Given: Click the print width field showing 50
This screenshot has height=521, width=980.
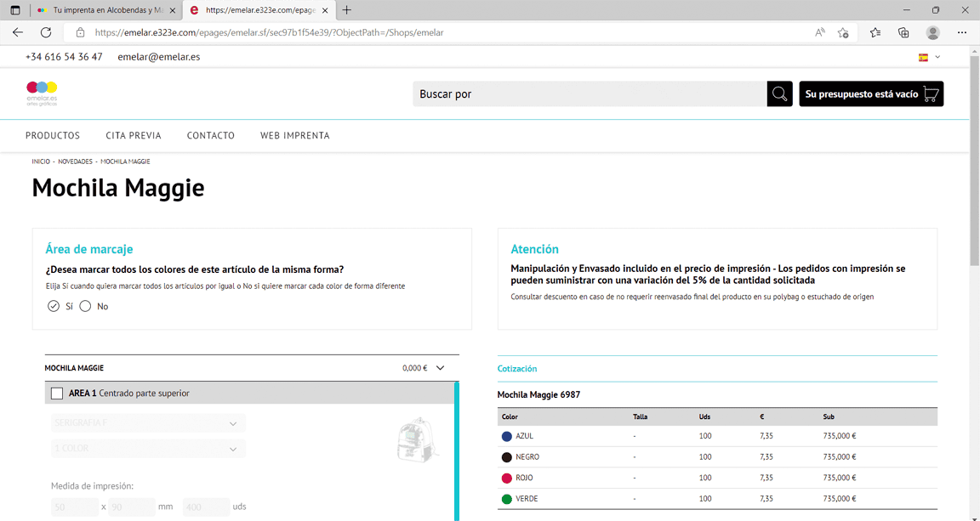Looking at the screenshot, I should [x=74, y=507].
